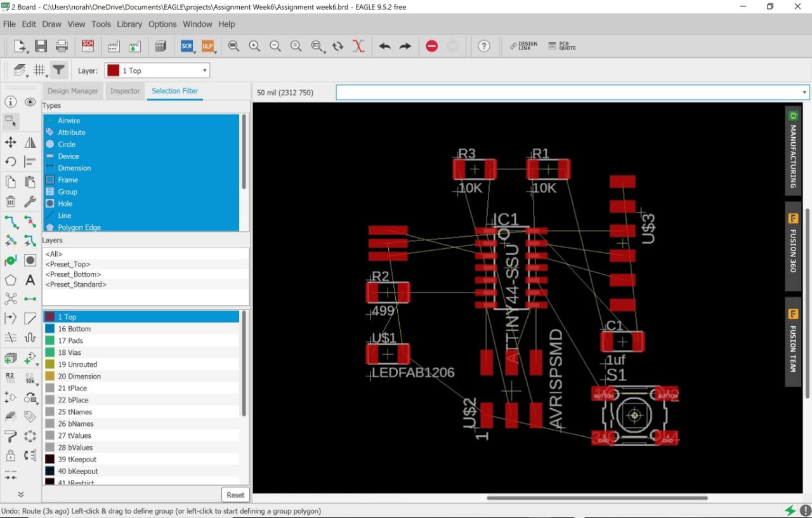Click the Zoom in magnifier icon

pyautogui.click(x=254, y=46)
